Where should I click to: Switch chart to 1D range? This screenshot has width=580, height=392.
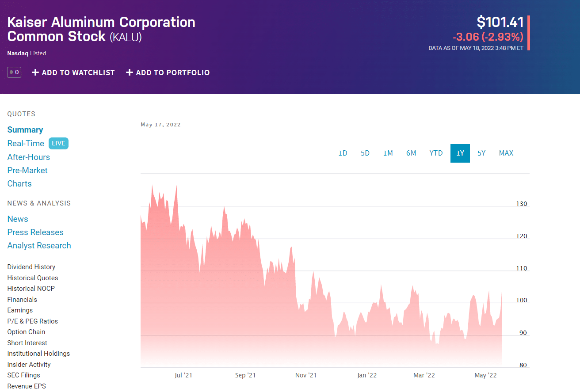(x=343, y=153)
